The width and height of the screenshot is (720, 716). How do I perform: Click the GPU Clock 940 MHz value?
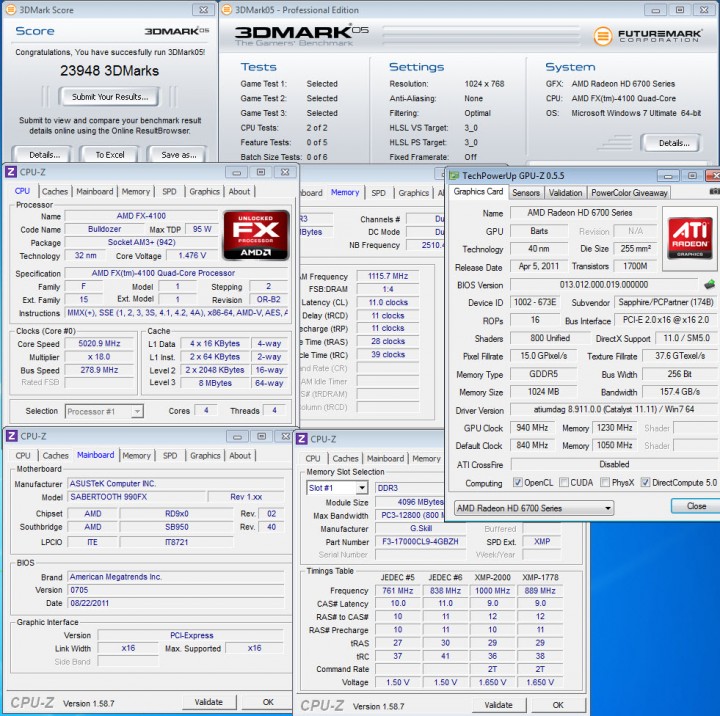532,428
